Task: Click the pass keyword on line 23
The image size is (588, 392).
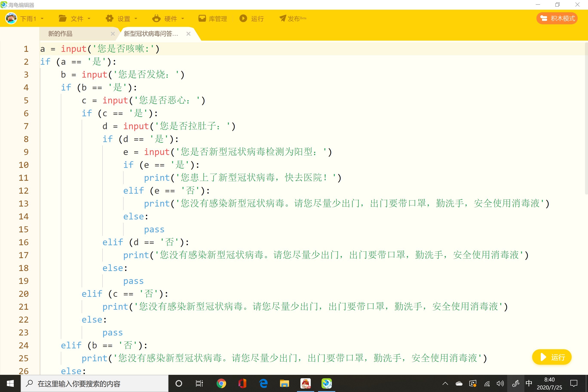Action: 113,333
